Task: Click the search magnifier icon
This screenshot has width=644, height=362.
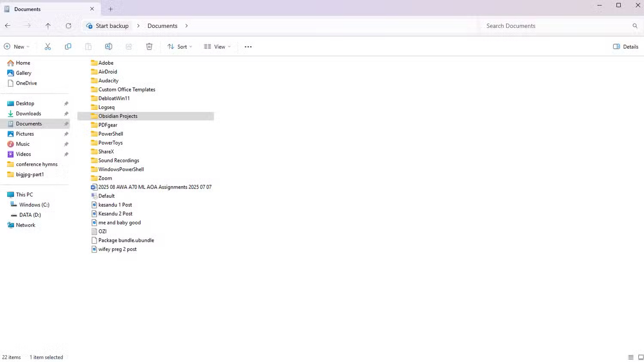Action: coord(635,26)
